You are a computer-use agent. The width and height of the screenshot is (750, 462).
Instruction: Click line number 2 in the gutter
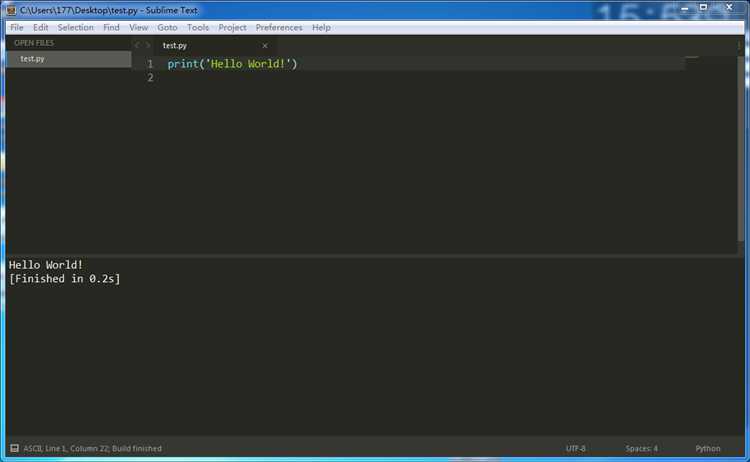(150, 78)
